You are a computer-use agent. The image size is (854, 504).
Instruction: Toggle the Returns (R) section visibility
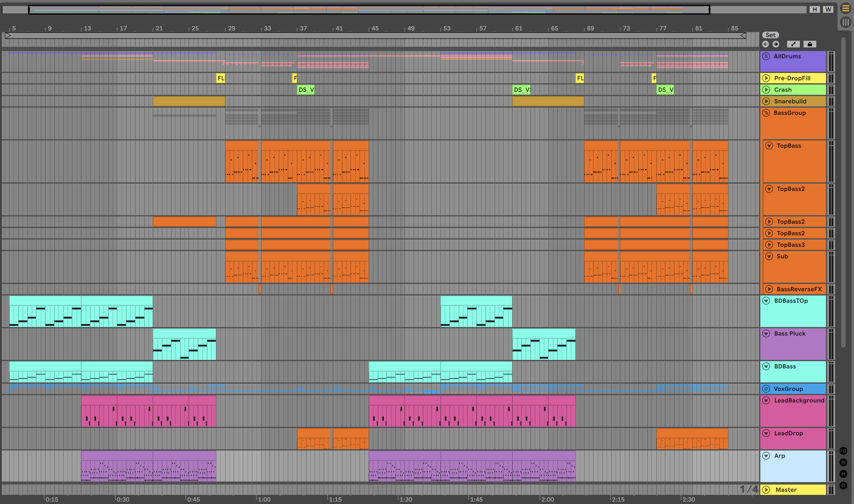(x=843, y=462)
